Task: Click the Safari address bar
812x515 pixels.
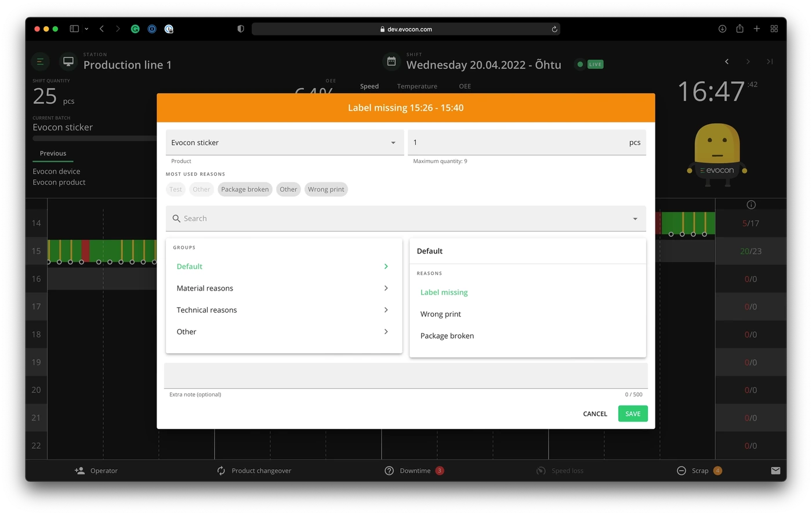Action: point(406,29)
